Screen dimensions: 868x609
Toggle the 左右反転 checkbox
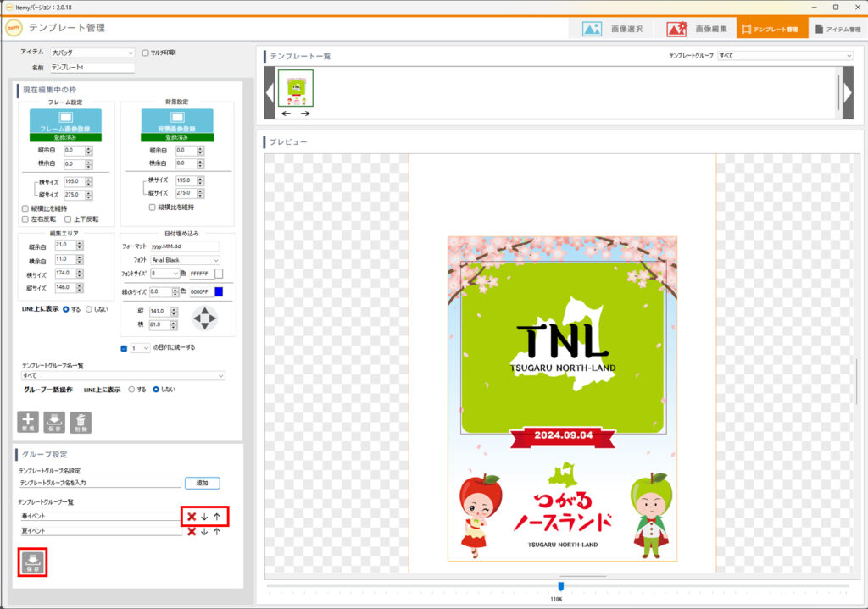[25, 219]
